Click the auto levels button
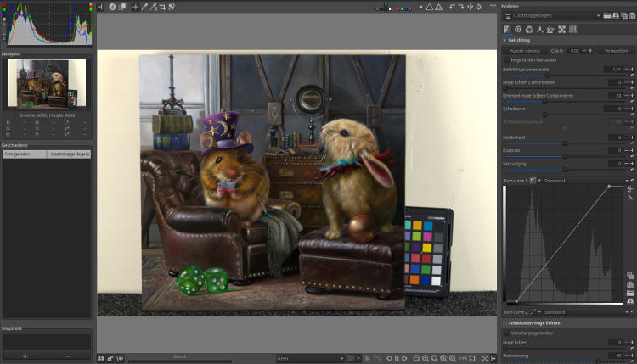Screen dimensions: 637x364 (x=525, y=51)
